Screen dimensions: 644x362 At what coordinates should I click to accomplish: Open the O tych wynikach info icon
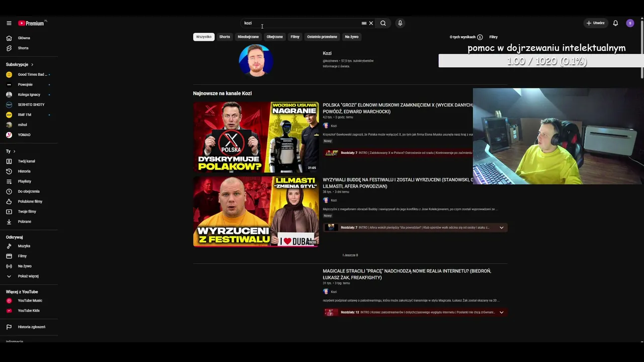point(480,37)
